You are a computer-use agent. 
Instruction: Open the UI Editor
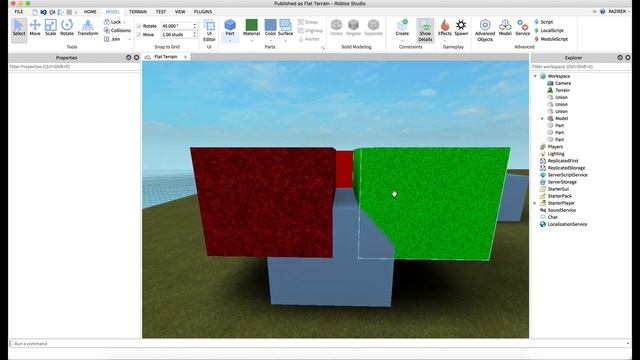(209, 31)
